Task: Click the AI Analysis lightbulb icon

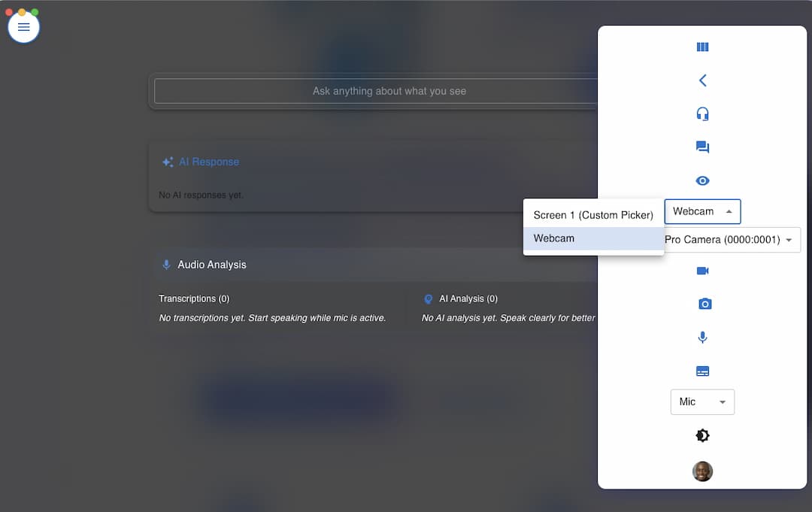Action: point(429,298)
